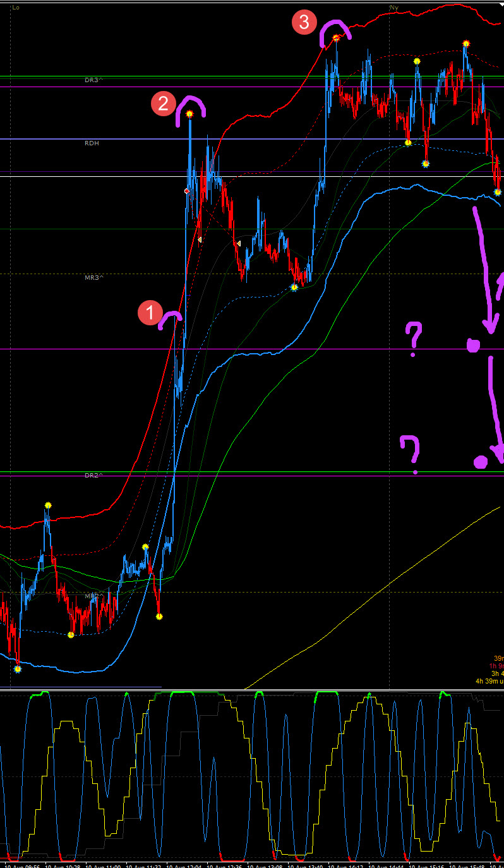Click the MR3^ level label
Image resolution: width=504 pixels, height=868 pixels.
(94, 277)
